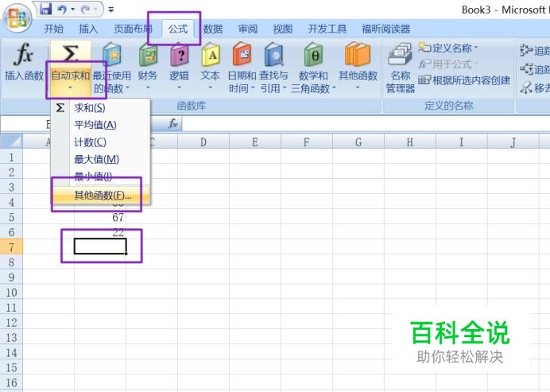Select column I header
This screenshot has height=392, width=550.
(461, 142)
